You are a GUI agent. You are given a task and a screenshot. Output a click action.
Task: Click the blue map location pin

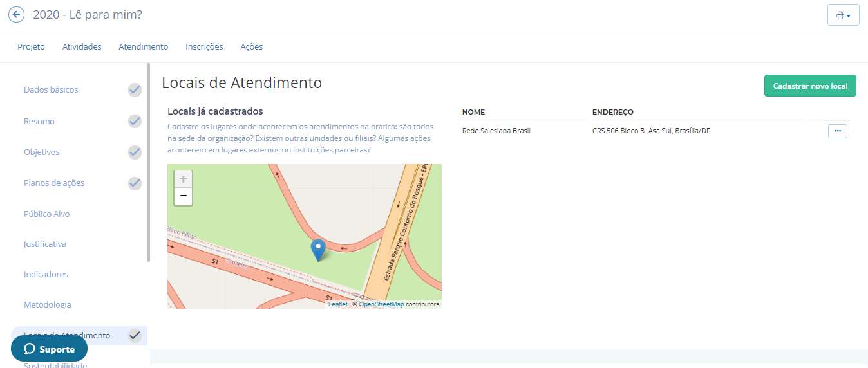point(318,249)
